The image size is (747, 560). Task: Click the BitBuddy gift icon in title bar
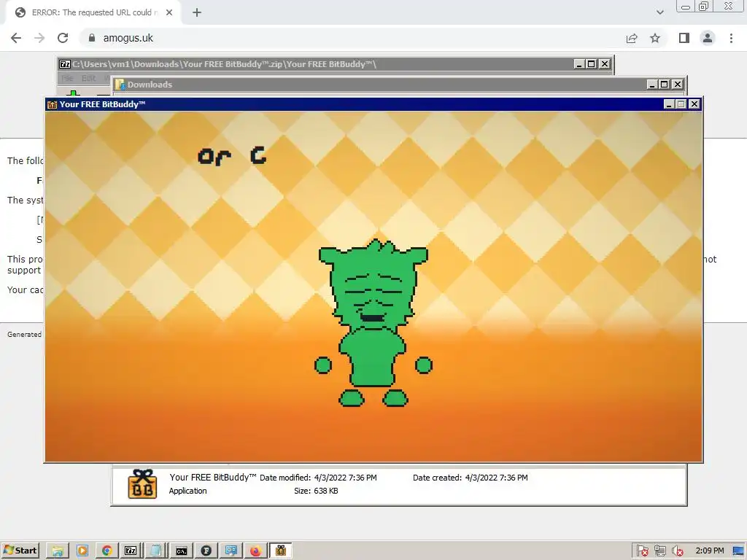(52, 104)
